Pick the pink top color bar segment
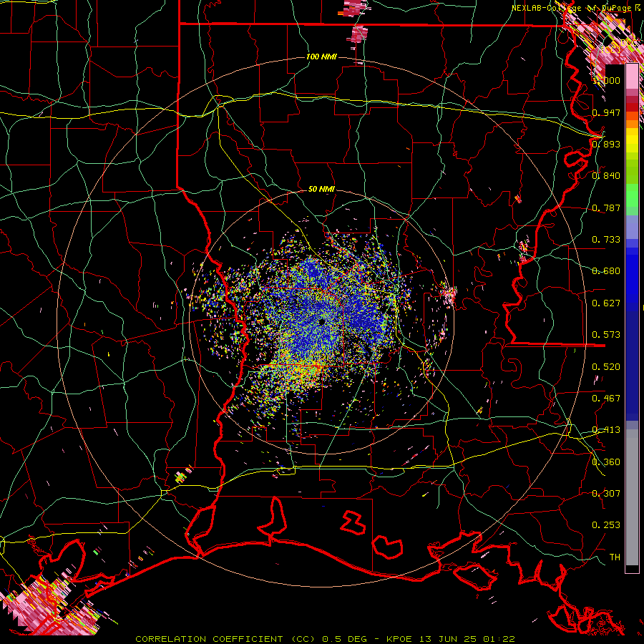This screenshot has width=644, height=644. pyautogui.click(x=632, y=77)
